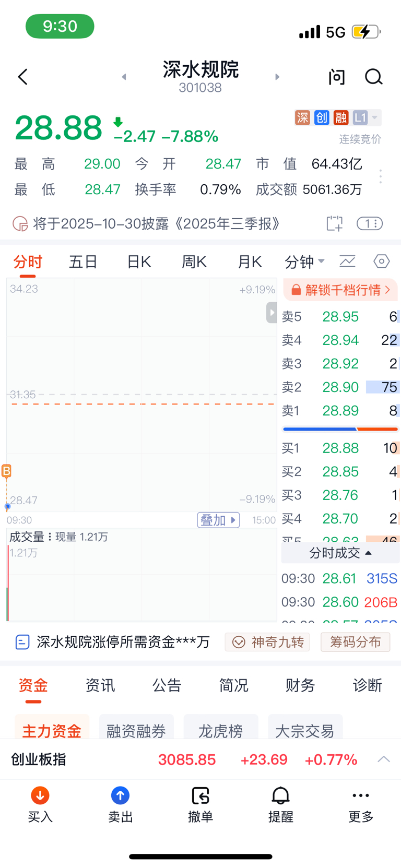Toggle the 叠加 overlay control
The image size is (401, 868).
[218, 520]
